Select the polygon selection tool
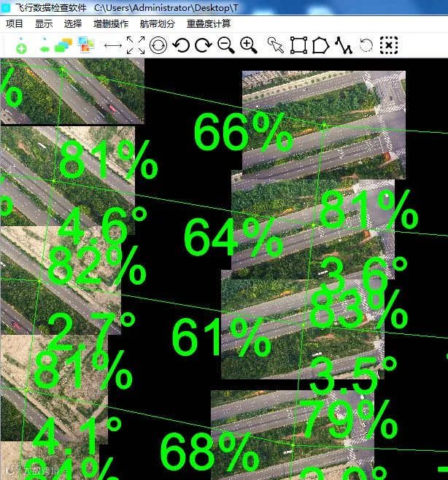The width and height of the screenshot is (448, 480). [320, 45]
